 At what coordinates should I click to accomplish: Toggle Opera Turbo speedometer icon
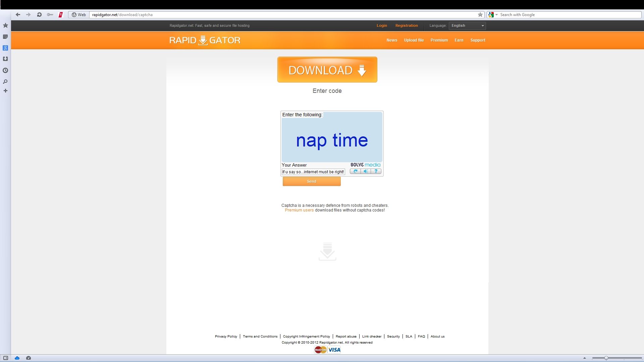pyautogui.click(x=29, y=358)
